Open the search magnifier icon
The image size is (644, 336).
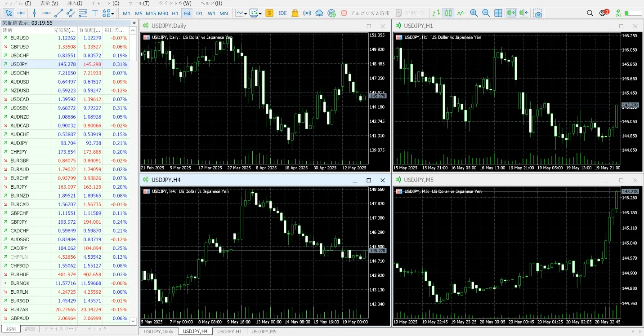click(590, 13)
